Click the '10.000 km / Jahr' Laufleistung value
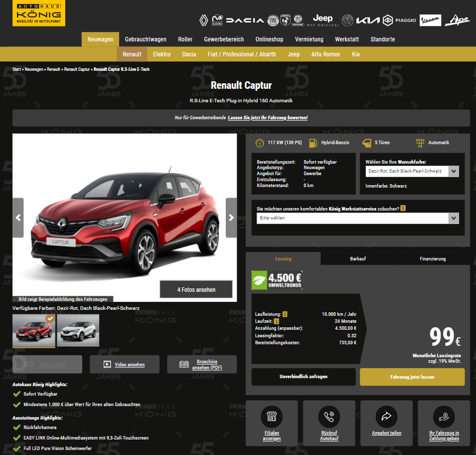This screenshot has width=476, height=455. point(339,314)
